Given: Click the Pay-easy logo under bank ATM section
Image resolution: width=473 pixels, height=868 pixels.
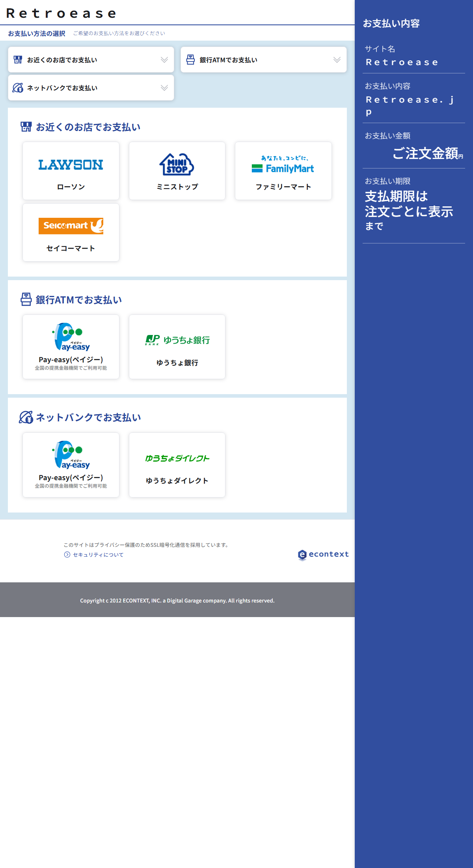Looking at the screenshot, I should click(71, 337).
